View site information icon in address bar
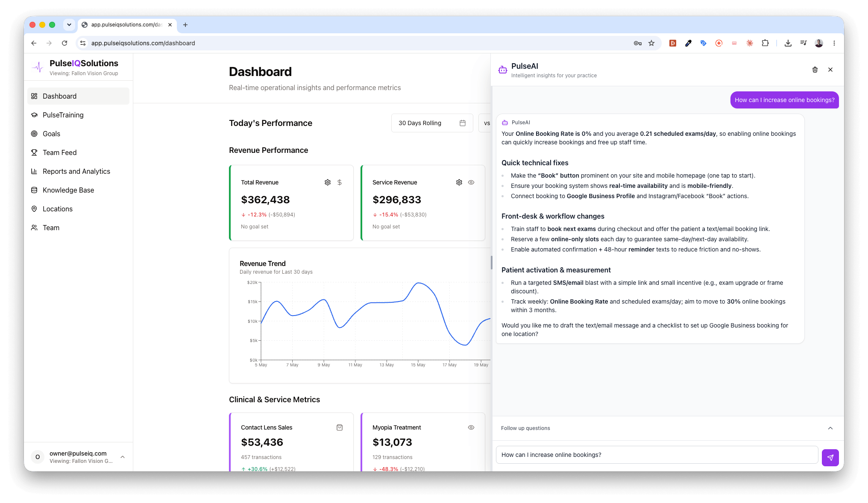Viewport: 868px width, 503px height. (83, 43)
